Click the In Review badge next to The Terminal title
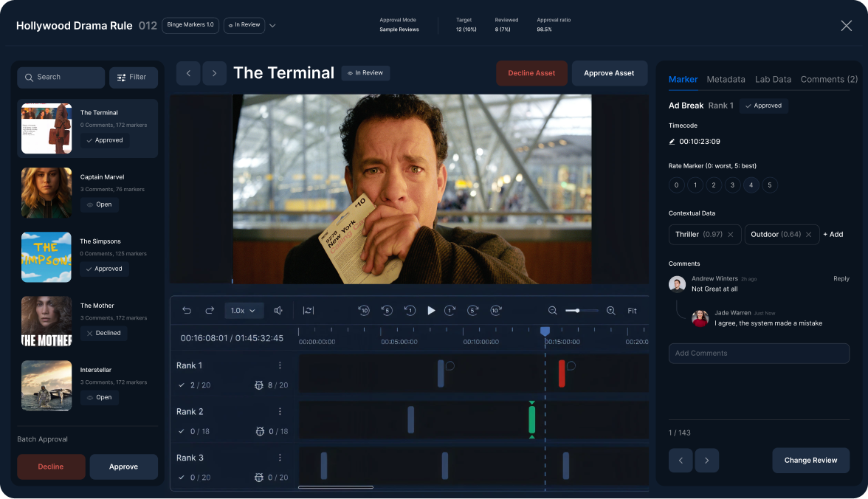The image size is (868, 499). point(365,73)
